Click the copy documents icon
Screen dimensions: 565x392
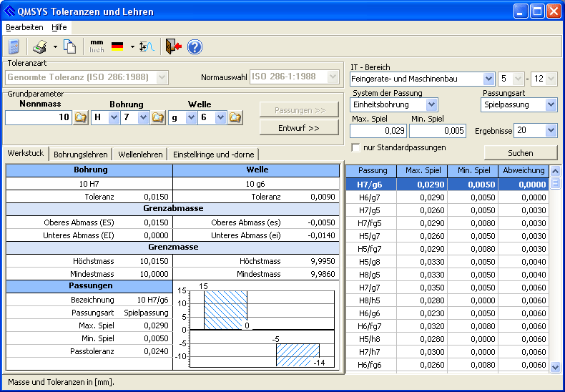click(x=69, y=46)
